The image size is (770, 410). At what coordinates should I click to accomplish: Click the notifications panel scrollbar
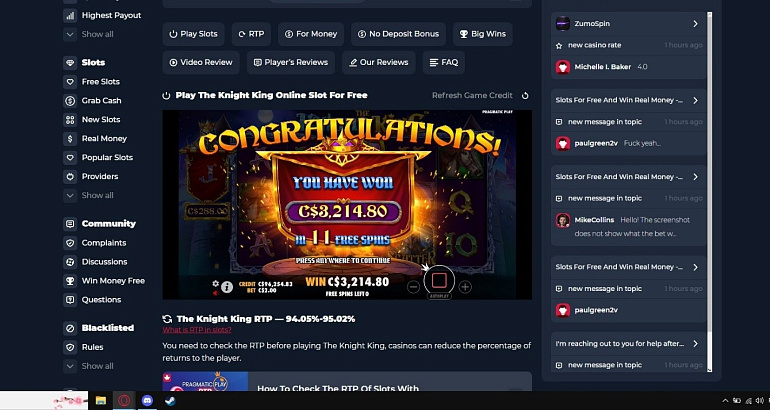click(x=709, y=191)
